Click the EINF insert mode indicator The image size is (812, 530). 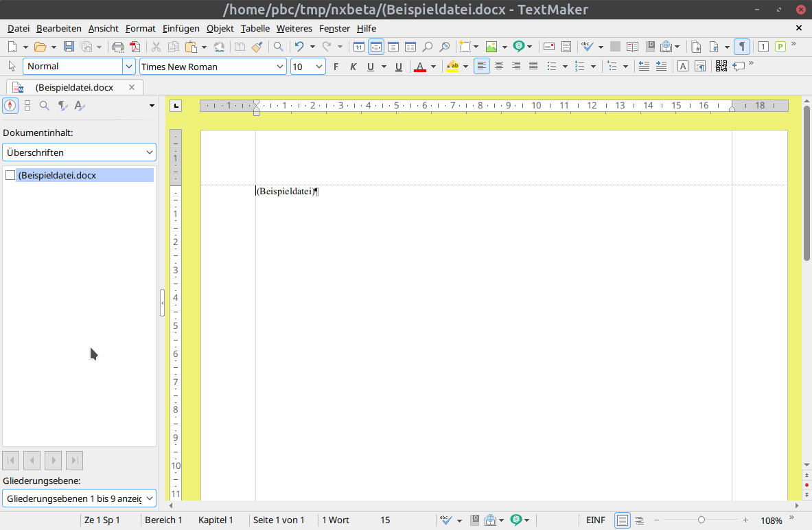pyautogui.click(x=596, y=520)
